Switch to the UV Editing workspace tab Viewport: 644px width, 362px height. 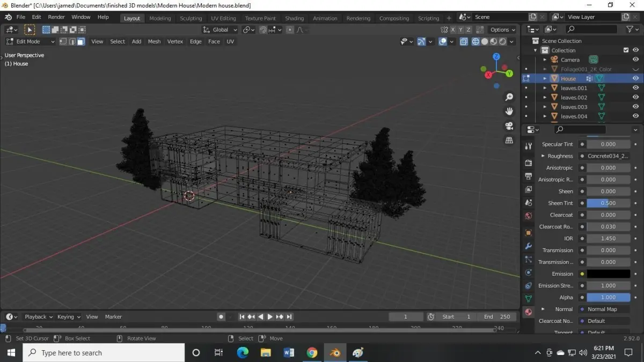223,18
